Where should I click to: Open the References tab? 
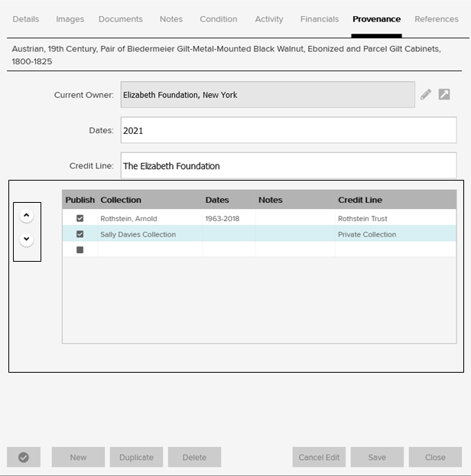tap(437, 19)
